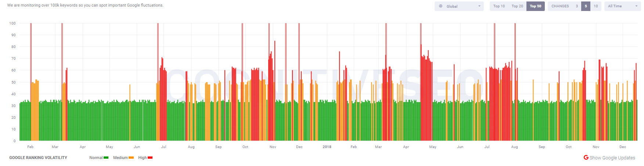
Task: Click the Google G logo icon
Action: pyautogui.click(x=586, y=157)
